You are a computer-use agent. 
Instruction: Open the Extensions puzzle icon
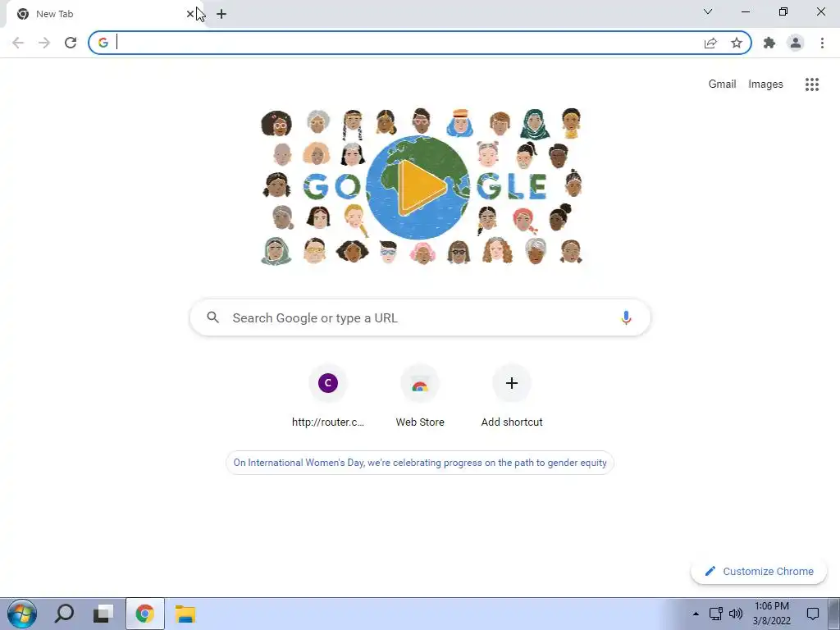[769, 43]
